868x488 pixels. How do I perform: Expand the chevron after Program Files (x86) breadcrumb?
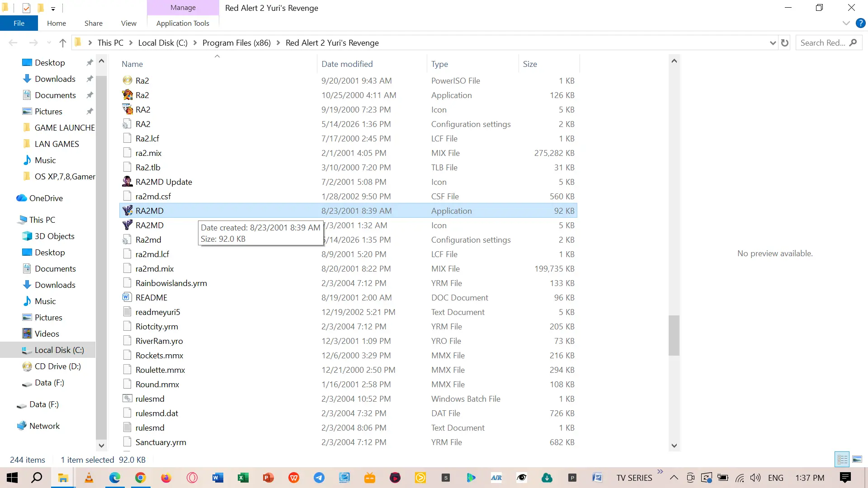click(x=278, y=43)
